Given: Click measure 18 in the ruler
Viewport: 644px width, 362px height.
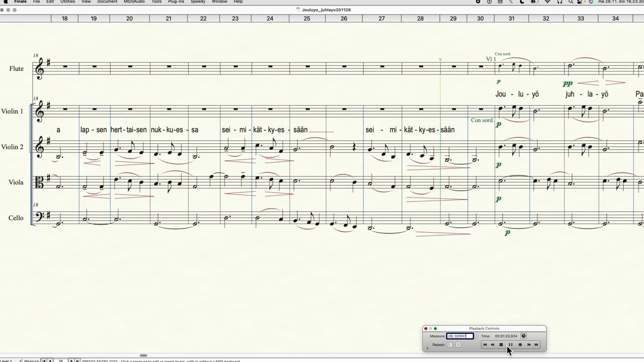Looking at the screenshot, I should tap(65, 19).
